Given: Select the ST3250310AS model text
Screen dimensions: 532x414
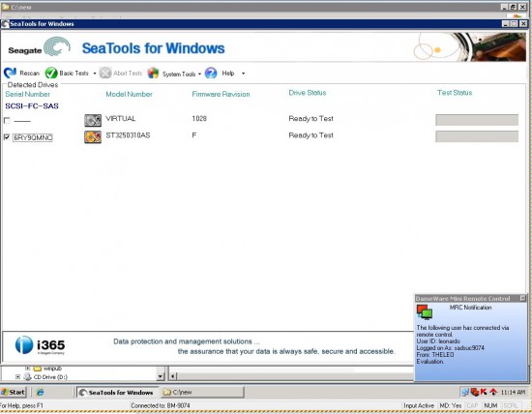Looking at the screenshot, I should pos(128,135).
